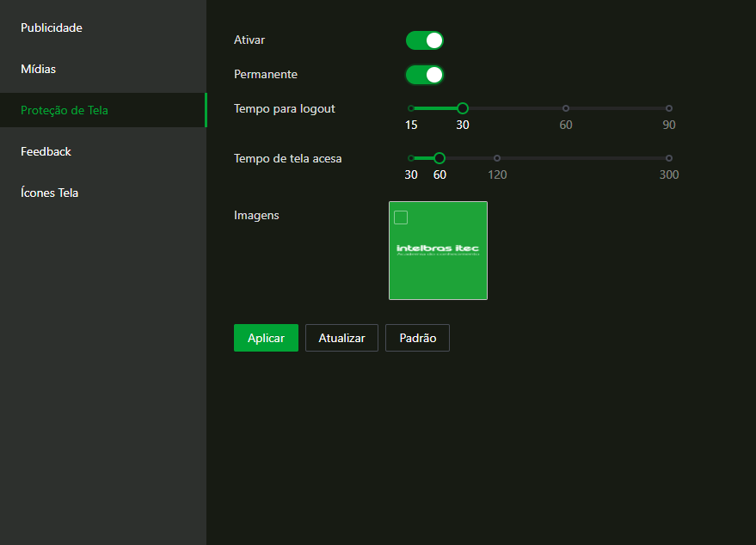Restore defaults with Padrão button
Image resolution: width=756 pixels, height=545 pixels.
(x=417, y=338)
